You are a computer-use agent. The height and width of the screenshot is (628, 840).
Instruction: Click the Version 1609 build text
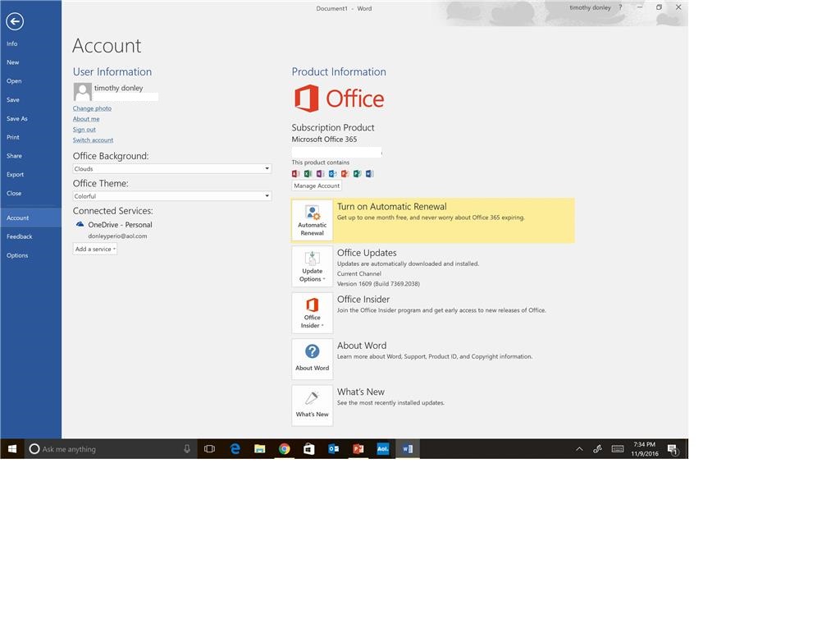378,284
